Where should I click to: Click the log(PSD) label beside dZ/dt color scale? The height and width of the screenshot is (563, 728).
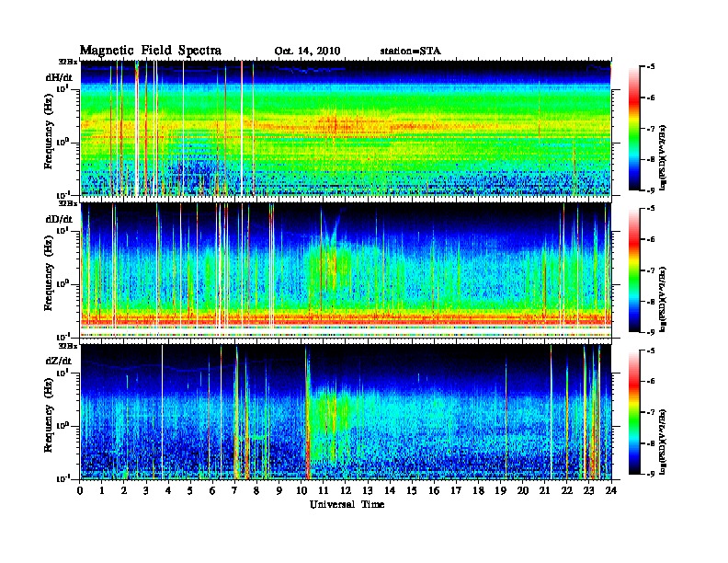coord(664,442)
